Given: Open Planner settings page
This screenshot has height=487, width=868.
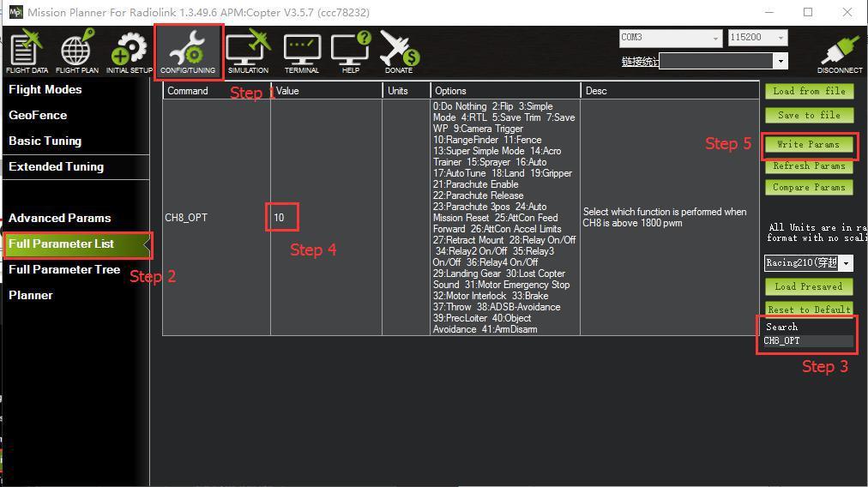Looking at the screenshot, I should (x=30, y=296).
